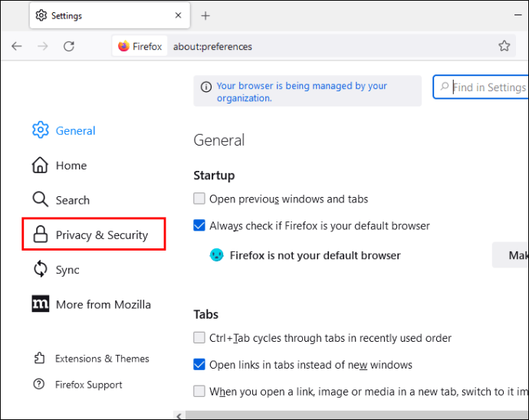Click the Firefox is not your default browser text
The height and width of the screenshot is (420, 529).
coord(315,256)
